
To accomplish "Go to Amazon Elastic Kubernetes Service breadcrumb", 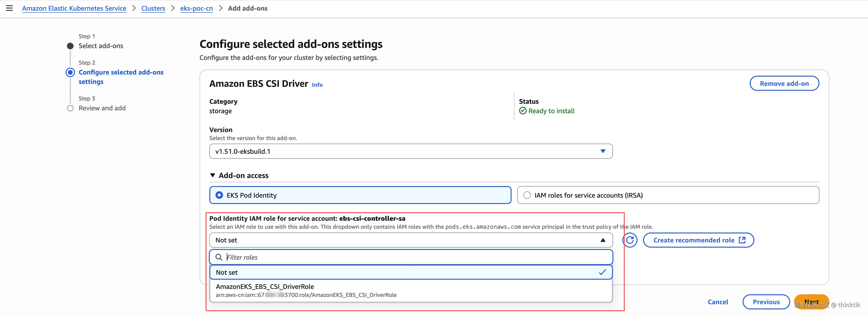I will pos(74,8).
